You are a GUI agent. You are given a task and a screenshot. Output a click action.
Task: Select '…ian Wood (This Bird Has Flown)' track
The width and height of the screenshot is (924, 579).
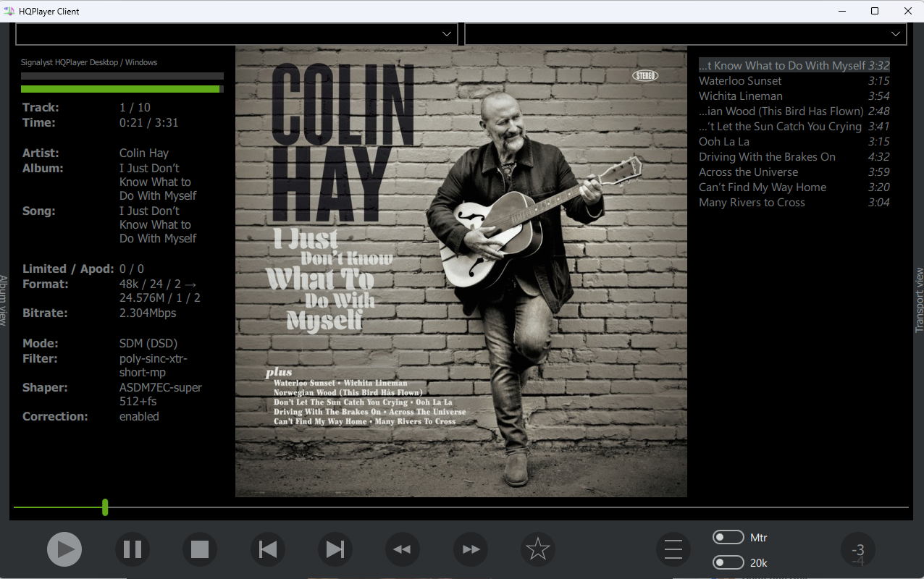coord(794,111)
